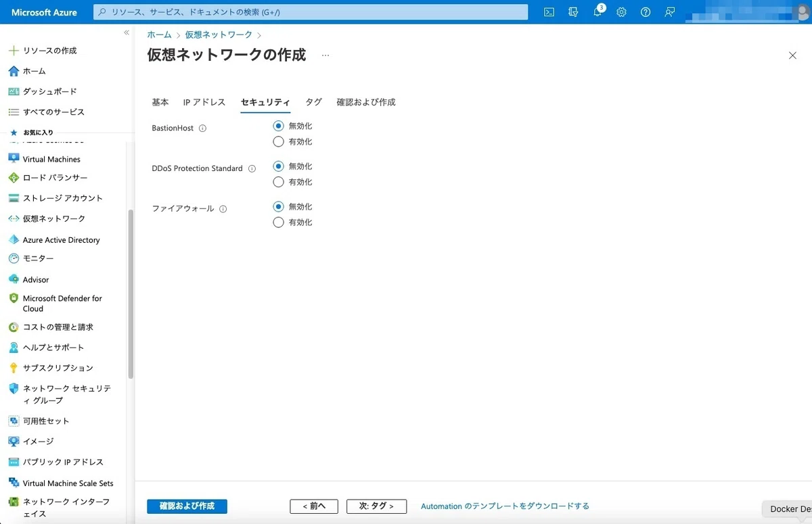Click the お気に入り star icon
812x524 pixels.
click(14, 133)
